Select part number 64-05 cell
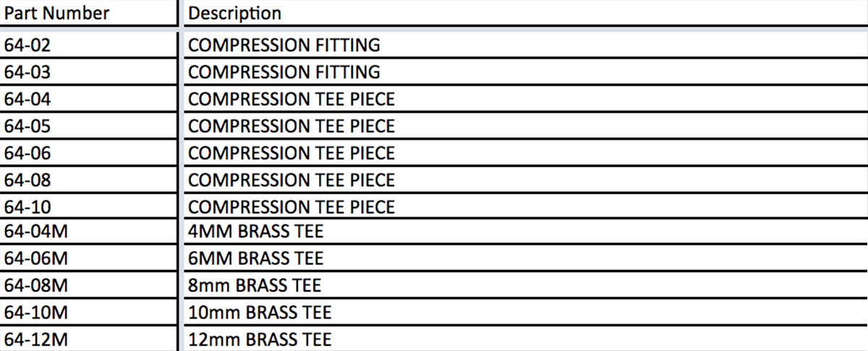This screenshot has height=351, width=868. (27, 126)
